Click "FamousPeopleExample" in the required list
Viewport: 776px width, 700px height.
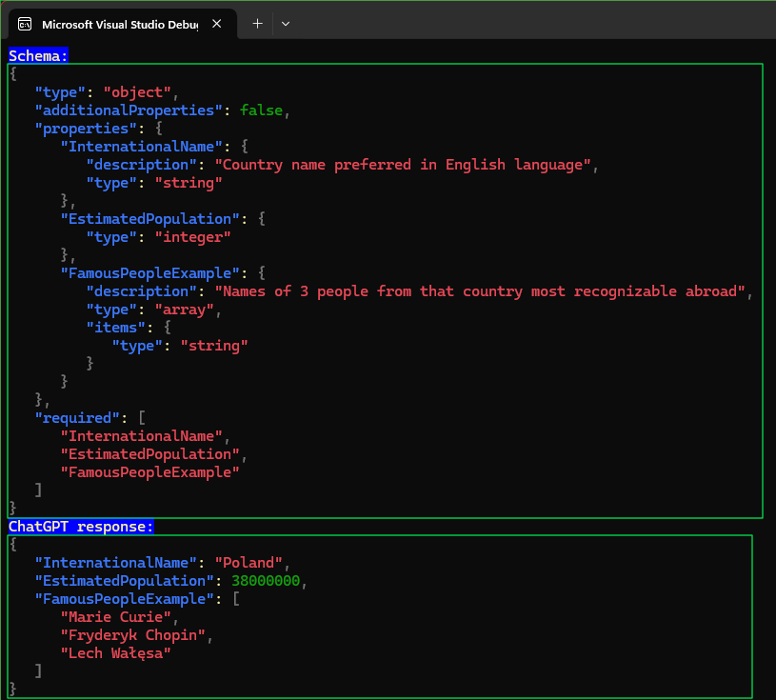[x=149, y=472]
